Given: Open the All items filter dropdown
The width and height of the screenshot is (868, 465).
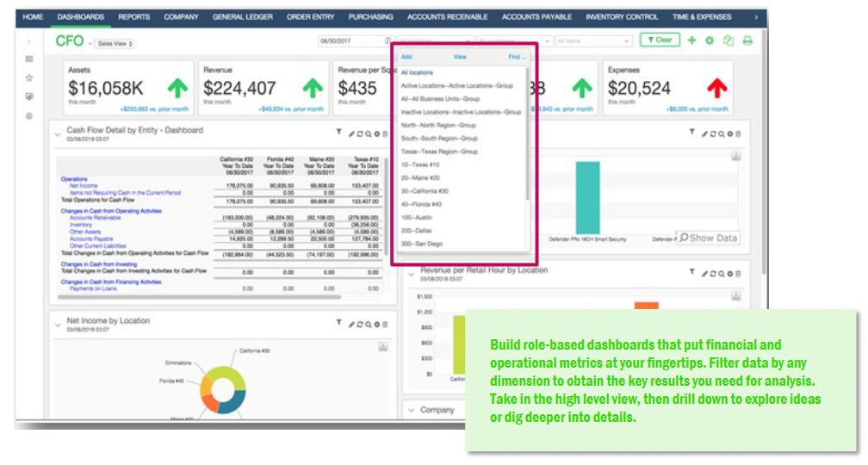Looking at the screenshot, I should tap(593, 41).
